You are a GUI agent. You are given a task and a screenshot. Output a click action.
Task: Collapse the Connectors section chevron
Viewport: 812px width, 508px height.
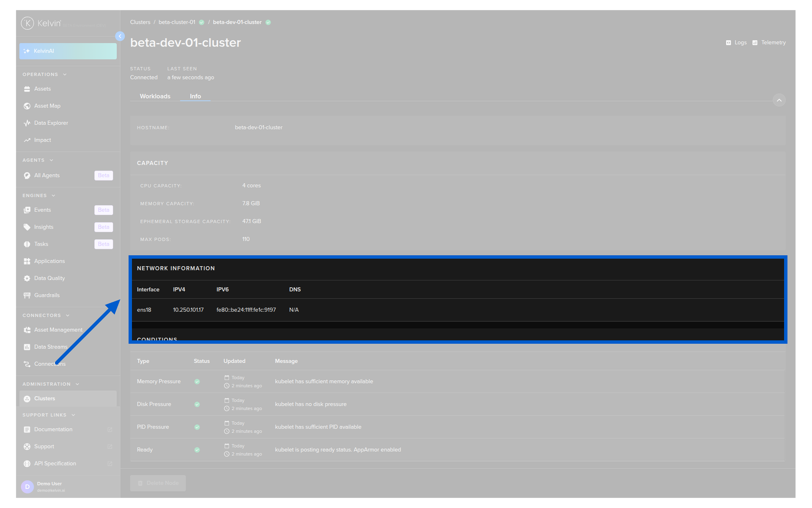tap(68, 315)
